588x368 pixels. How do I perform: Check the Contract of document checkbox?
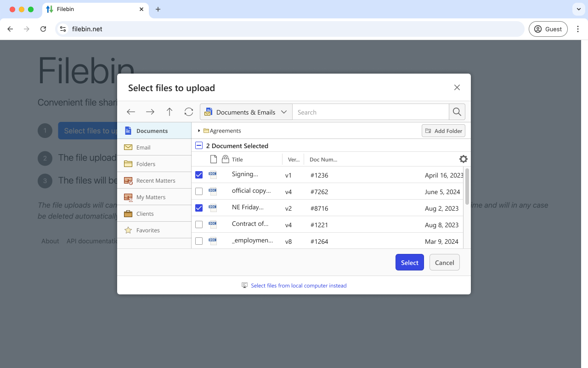coord(199,224)
